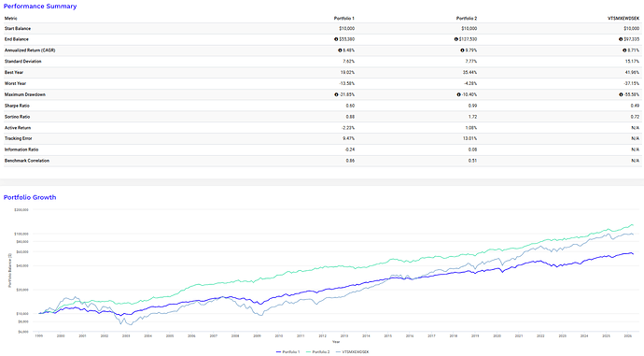
Task: Click the Portfolio 2 column header
Action: tap(467, 19)
